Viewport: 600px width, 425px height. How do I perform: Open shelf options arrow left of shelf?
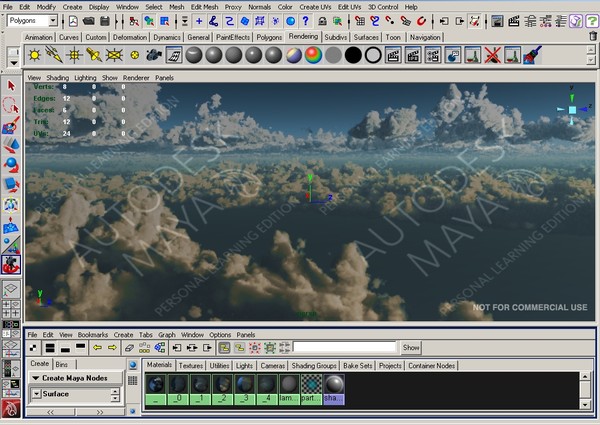[14, 62]
